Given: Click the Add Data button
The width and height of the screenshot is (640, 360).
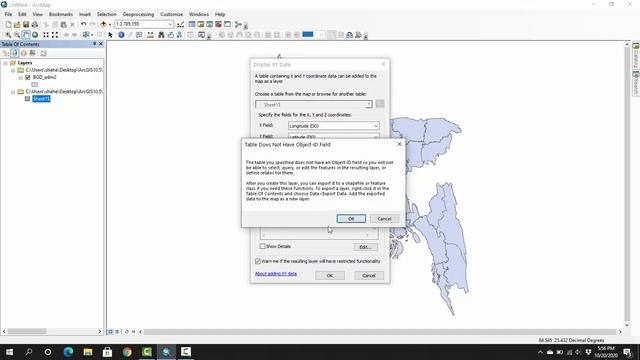Looking at the screenshot, I should tap(103, 24).
